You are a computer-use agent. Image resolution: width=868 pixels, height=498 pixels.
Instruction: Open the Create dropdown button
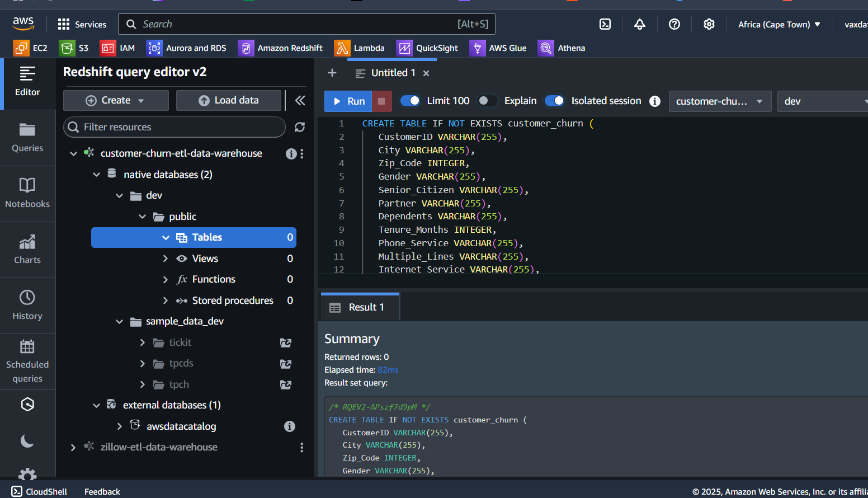(x=116, y=101)
